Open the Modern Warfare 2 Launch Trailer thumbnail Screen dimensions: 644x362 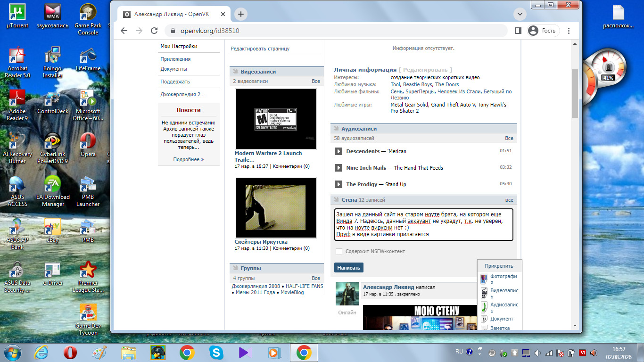[x=276, y=119]
